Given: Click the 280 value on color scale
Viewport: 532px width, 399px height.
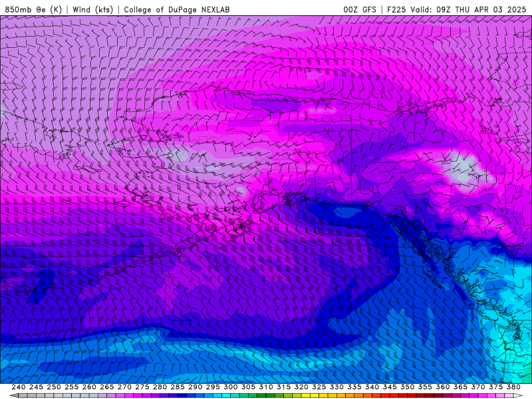Looking at the screenshot, I should 160,387.
